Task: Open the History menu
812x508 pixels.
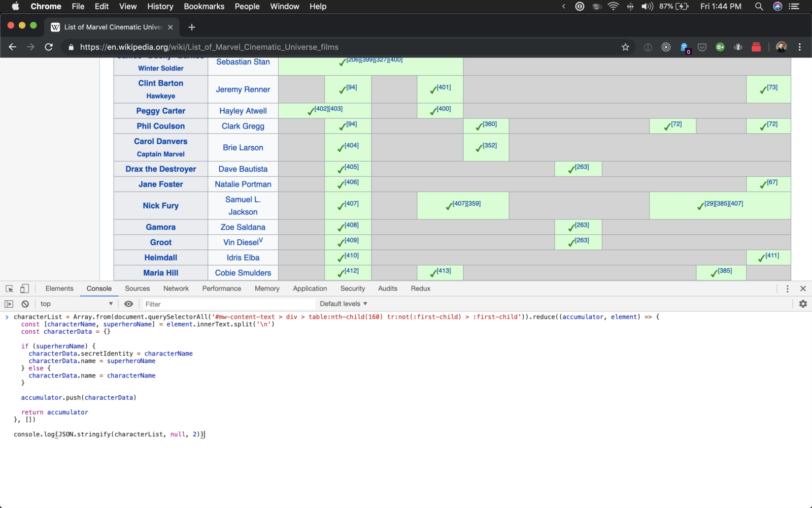Action: 160,6
